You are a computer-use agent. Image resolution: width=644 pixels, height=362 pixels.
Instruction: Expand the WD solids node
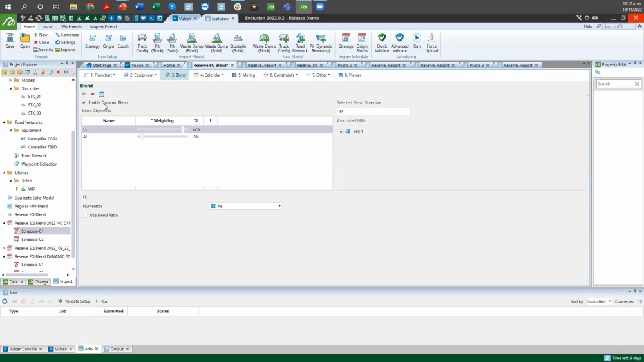coord(17,189)
